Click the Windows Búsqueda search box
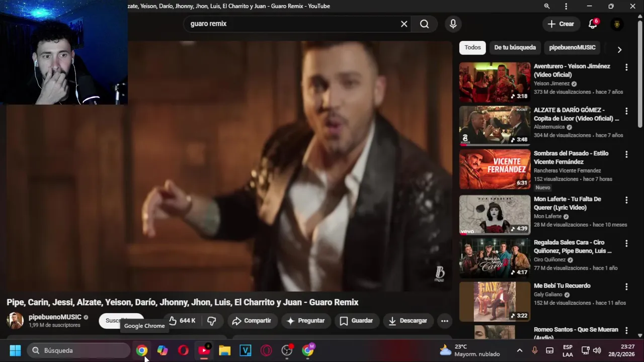 (78, 350)
